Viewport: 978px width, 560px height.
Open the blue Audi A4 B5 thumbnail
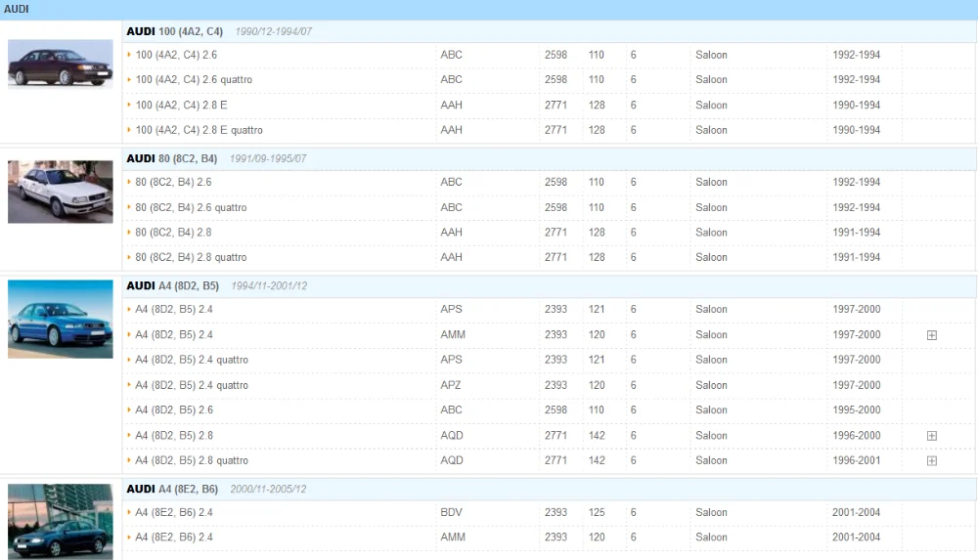pyautogui.click(x=61, y=319)
